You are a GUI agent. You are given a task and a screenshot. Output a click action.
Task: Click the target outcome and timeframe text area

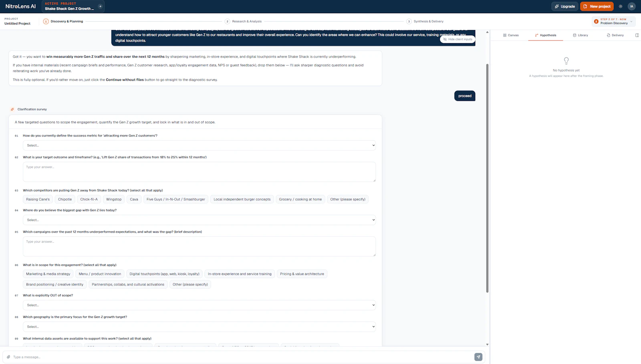click(x=199, y=172)
